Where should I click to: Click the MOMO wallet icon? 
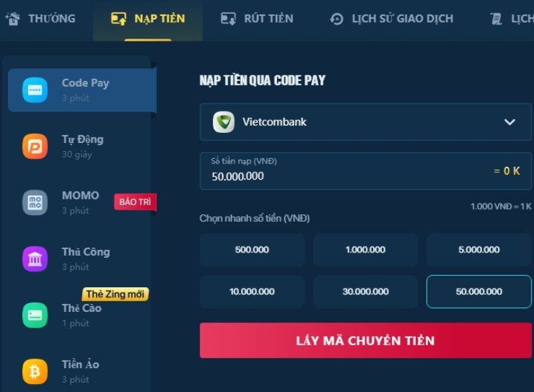pyautogui.click(x=35, y=202)
